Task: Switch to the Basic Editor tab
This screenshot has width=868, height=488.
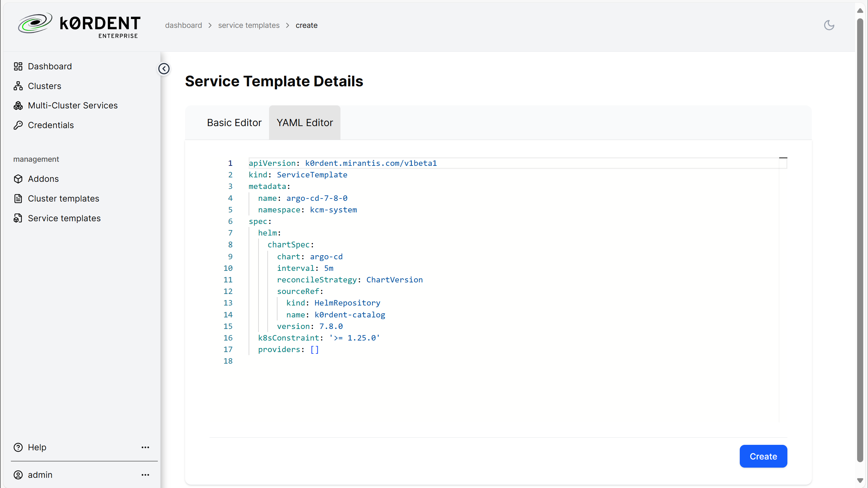Action: 234,123
